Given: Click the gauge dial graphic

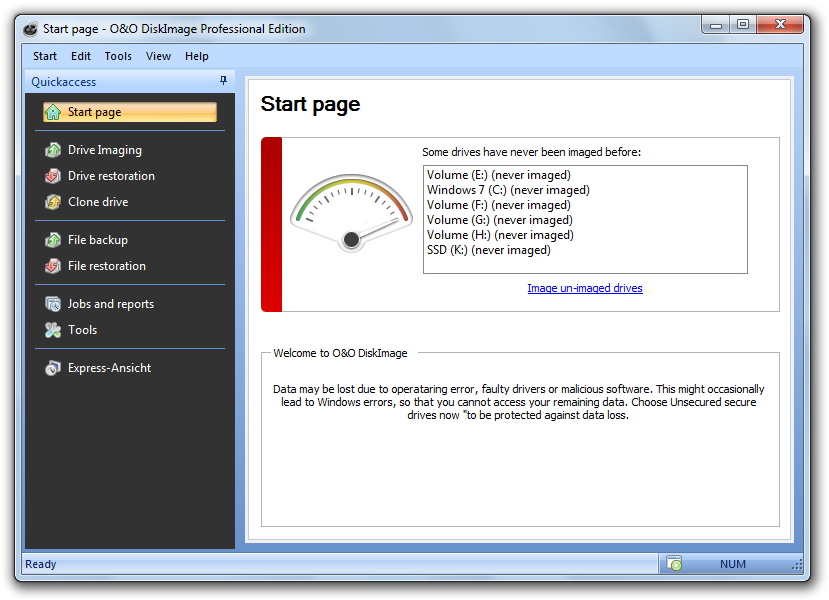Looking at the screenshot, I should [352, 213].
